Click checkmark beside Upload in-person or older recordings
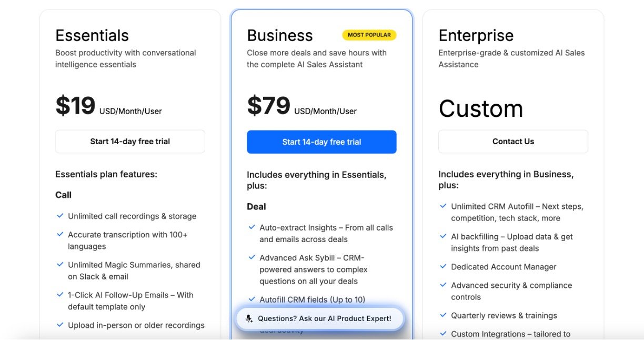Screen dimensions: 644x340 coord(60,325)
